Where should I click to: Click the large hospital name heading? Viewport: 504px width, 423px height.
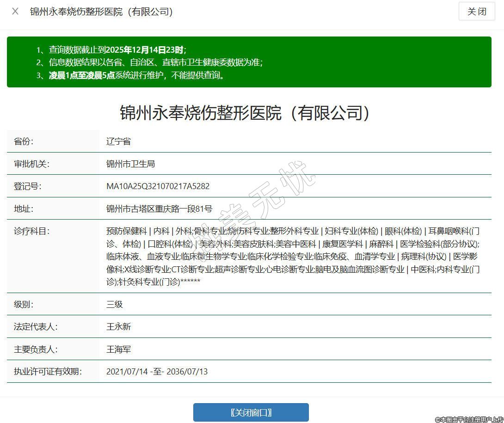pos(245,112)
